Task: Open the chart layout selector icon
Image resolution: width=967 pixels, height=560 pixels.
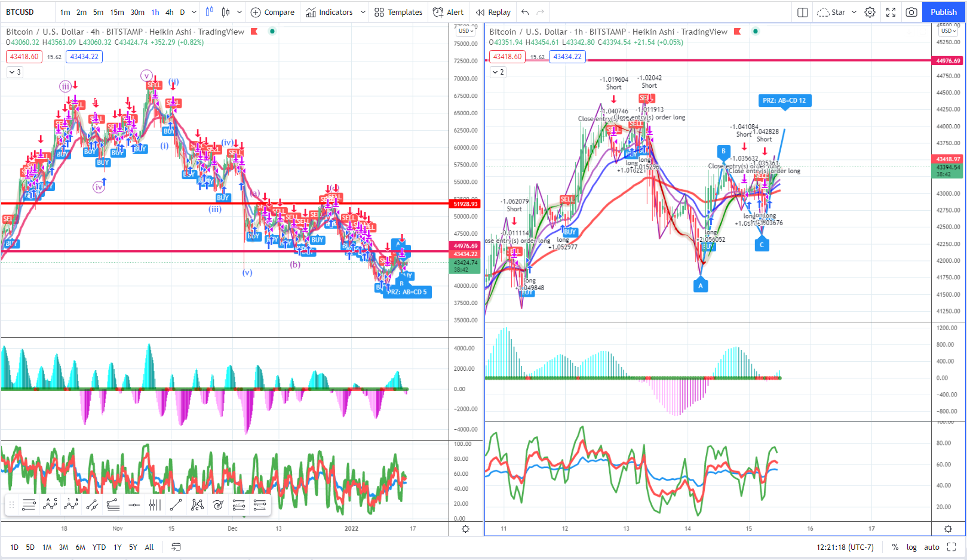Action: click(803, 12)
